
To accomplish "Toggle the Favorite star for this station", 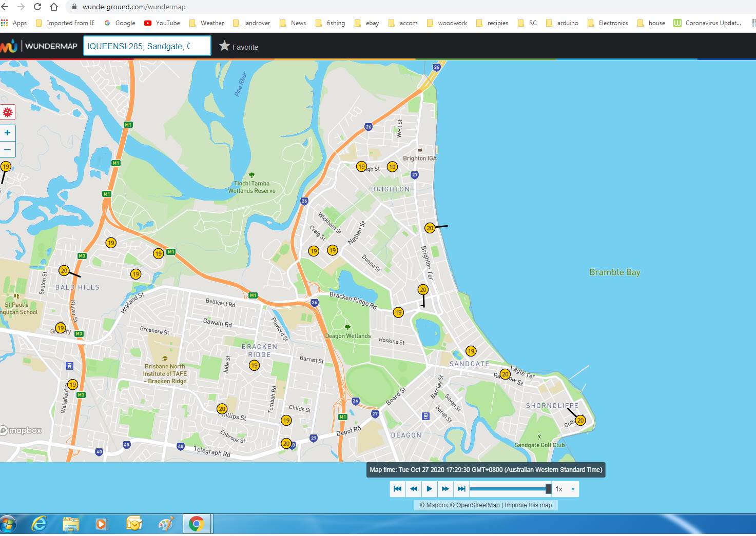I will click(239, 47).
